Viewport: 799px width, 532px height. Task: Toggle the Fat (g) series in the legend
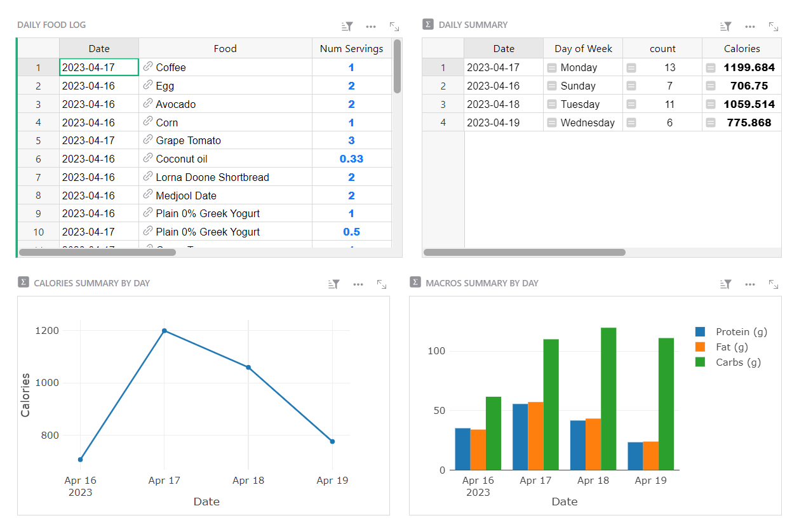[x=732, y=347]
